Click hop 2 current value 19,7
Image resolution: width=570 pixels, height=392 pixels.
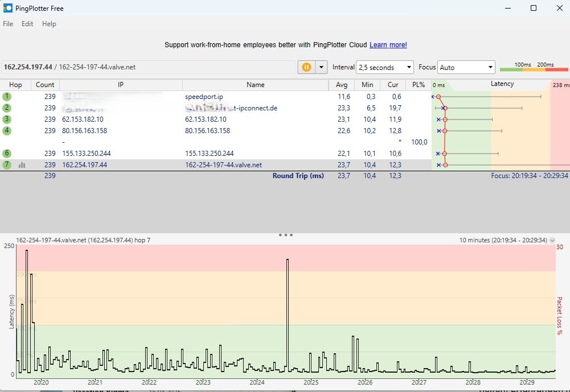click(x=395, y=108)
